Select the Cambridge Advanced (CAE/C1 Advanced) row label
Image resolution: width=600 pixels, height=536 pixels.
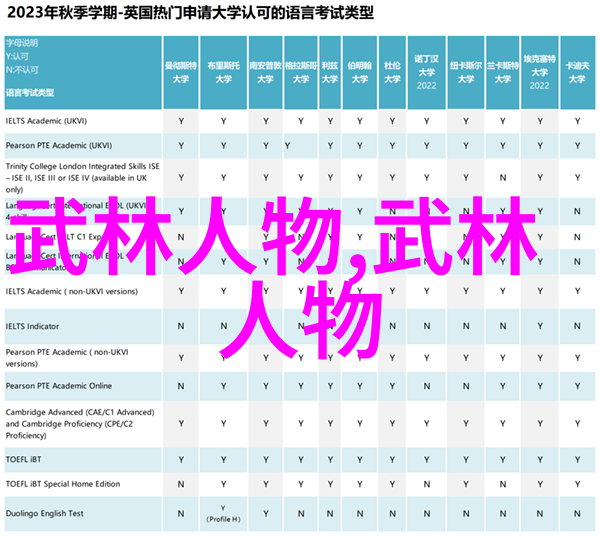(80, 424)
